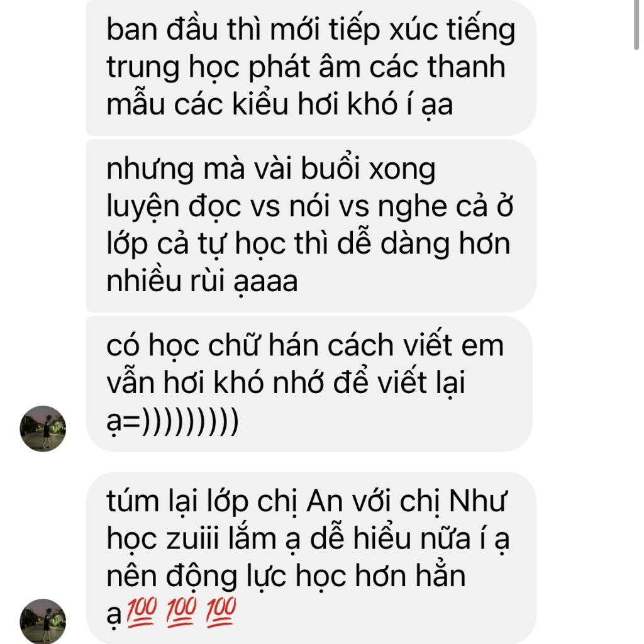Viewport: 644px width, 644px height.
Task: Select the "túm lại lớp chị An" message bubble
Action: click(311, 558)
